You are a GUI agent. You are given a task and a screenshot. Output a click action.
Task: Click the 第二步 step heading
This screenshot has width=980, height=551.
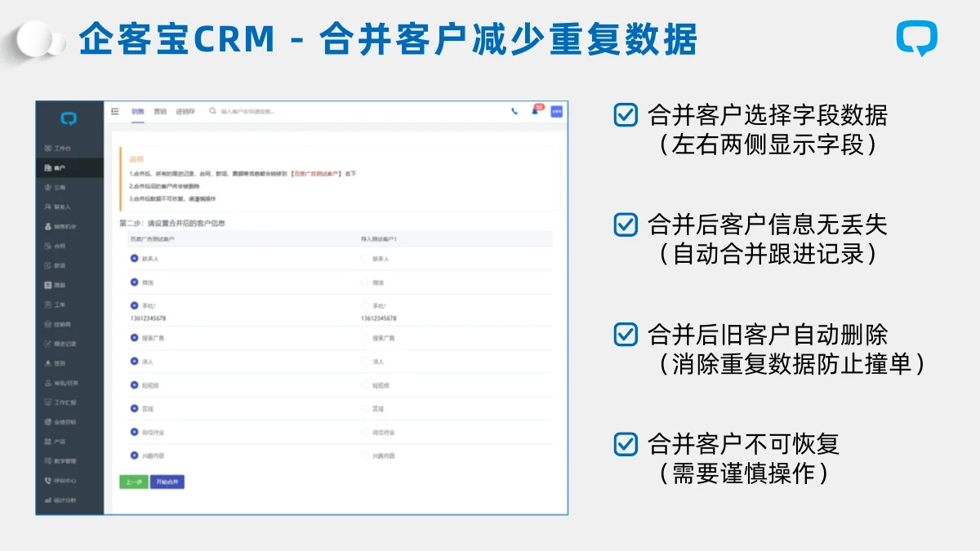(171, 223)
